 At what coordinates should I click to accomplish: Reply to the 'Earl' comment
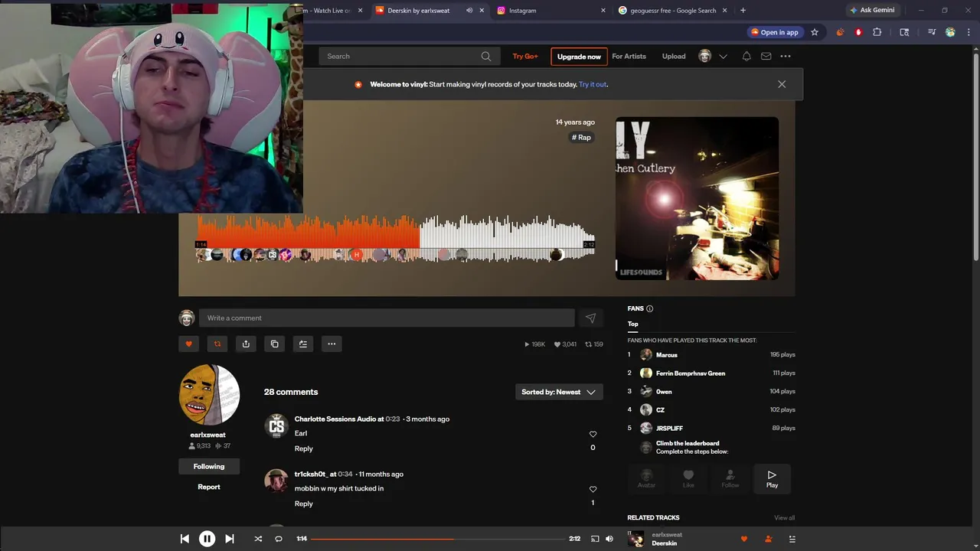[x=303, y=448]
